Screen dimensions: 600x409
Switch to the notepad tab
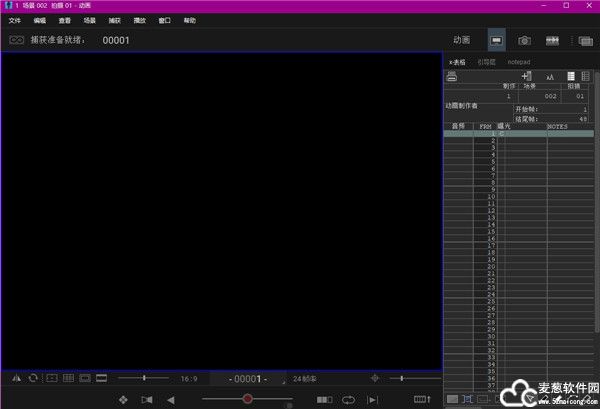point(519,62)
